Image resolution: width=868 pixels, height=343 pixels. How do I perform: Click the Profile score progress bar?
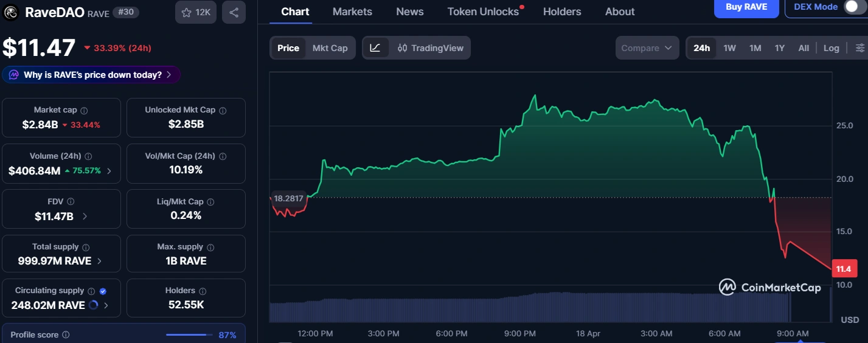pyautogui.click(x=190, y=335)
